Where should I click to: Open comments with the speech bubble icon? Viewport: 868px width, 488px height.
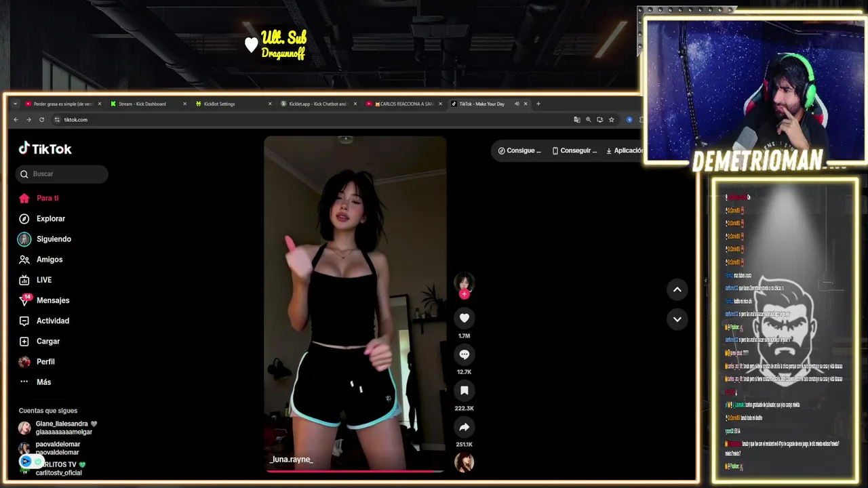point(464,354)
